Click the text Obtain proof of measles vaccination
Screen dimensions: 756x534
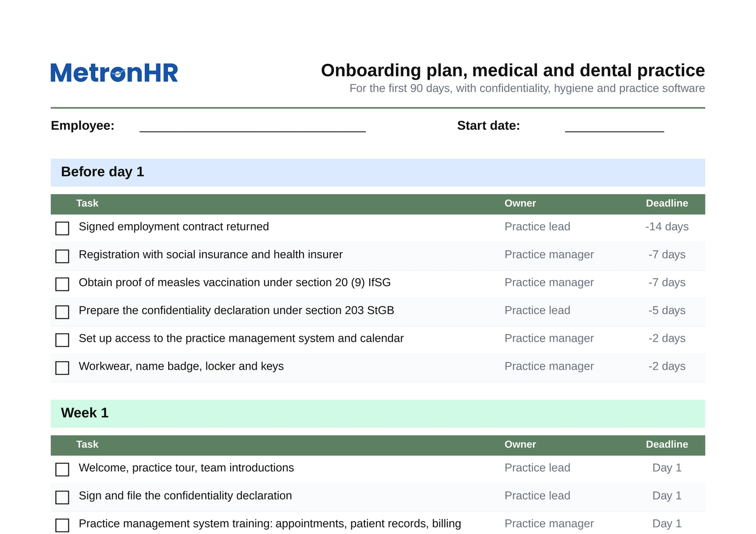tap(235, 282)
